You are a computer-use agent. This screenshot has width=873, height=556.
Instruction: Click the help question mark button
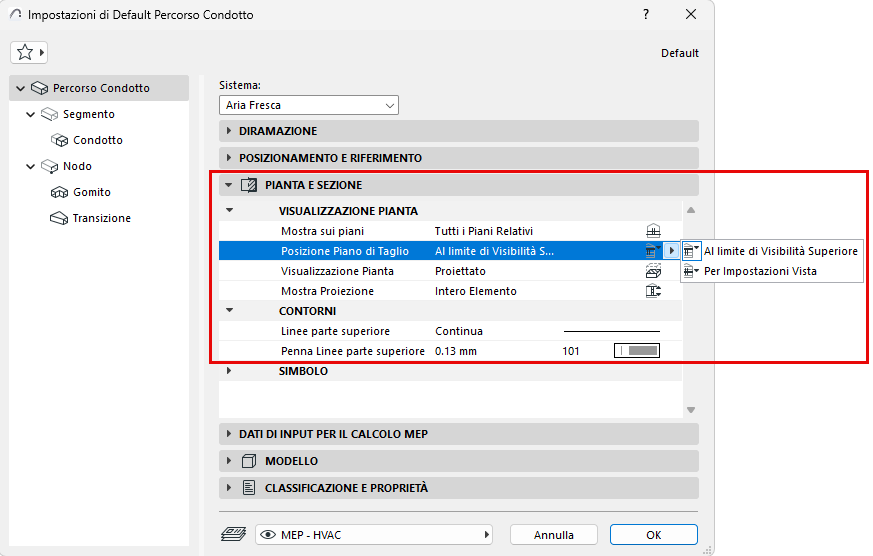tap(646, 14)
